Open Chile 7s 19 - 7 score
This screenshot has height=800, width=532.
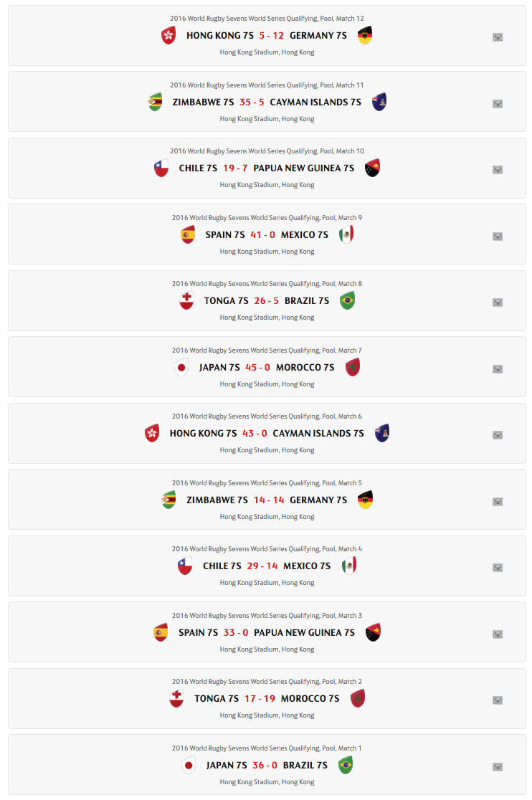(x=235, y=168)
